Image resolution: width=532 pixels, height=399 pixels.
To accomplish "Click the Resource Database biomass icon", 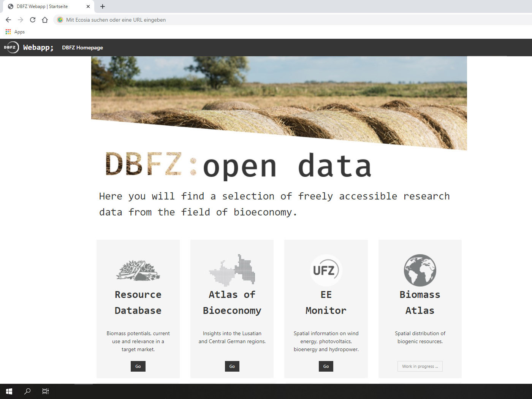I will coord(138,270).
